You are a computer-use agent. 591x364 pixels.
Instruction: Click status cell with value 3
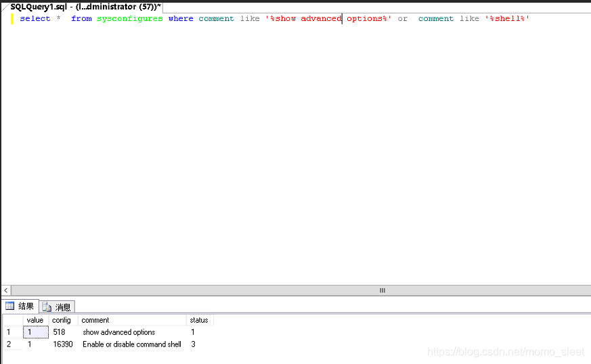coord(200,344)
